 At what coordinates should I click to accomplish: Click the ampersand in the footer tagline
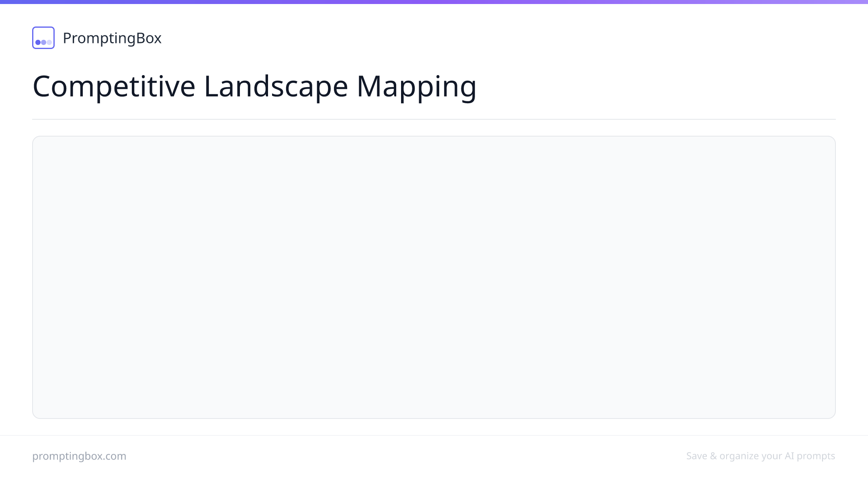click(713, 456)
